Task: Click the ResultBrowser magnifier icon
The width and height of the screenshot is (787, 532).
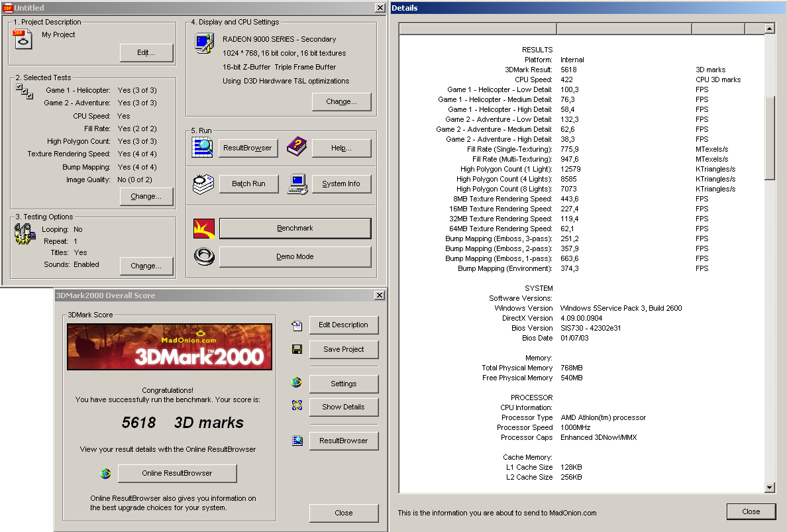Action: point(203,146)
